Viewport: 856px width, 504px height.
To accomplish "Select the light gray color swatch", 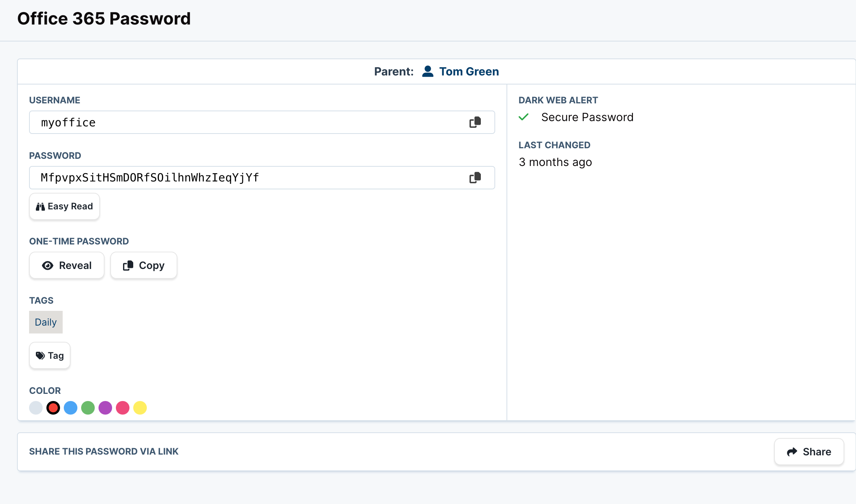I will click(36, 408).
